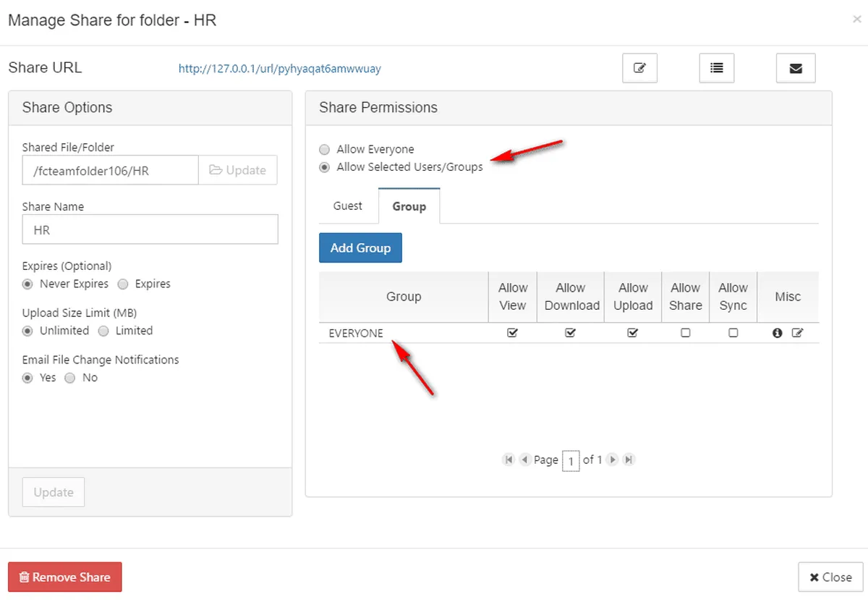Screen dimensions: 868x600
Task: Open the share URL link
Action: (x=279, y=69)
